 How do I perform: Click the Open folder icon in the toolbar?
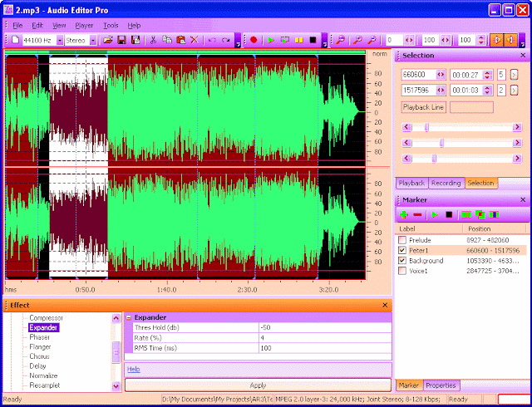tap(108, 40)
